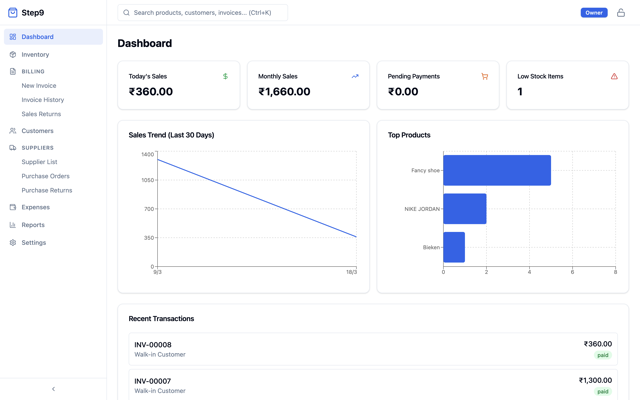
Task: Click the Settings gear icon in sidebar
Action: 13,243
